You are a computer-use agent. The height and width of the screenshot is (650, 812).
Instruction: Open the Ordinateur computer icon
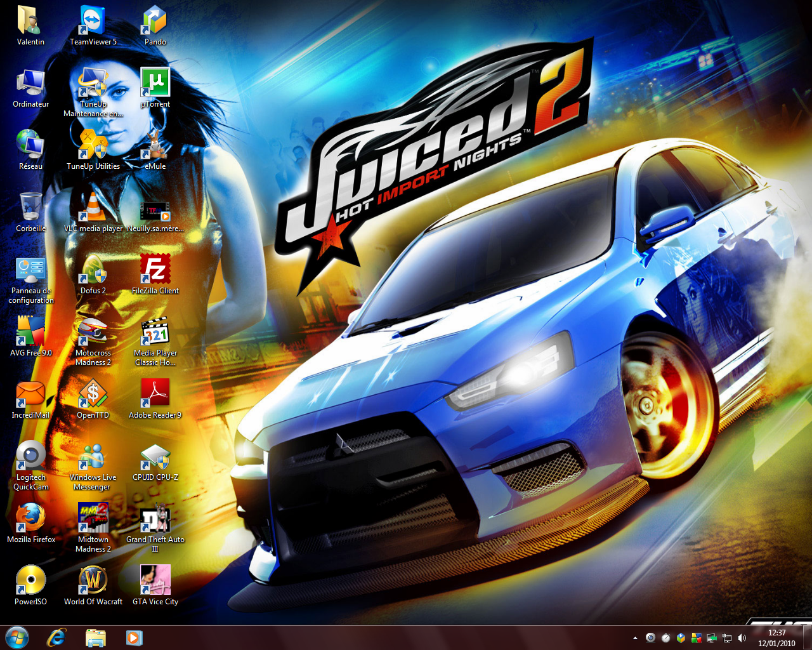click(30, 88)
